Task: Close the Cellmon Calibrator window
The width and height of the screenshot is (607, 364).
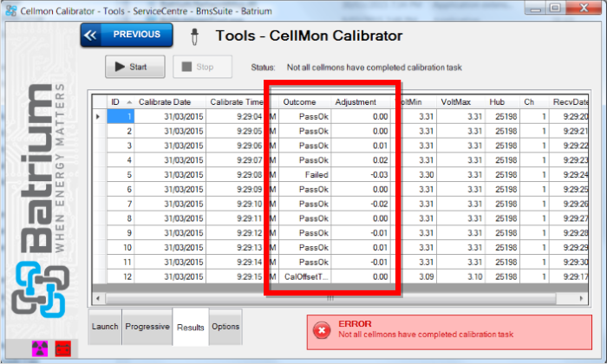Action: pyautogui.click(x=584, y=8)
